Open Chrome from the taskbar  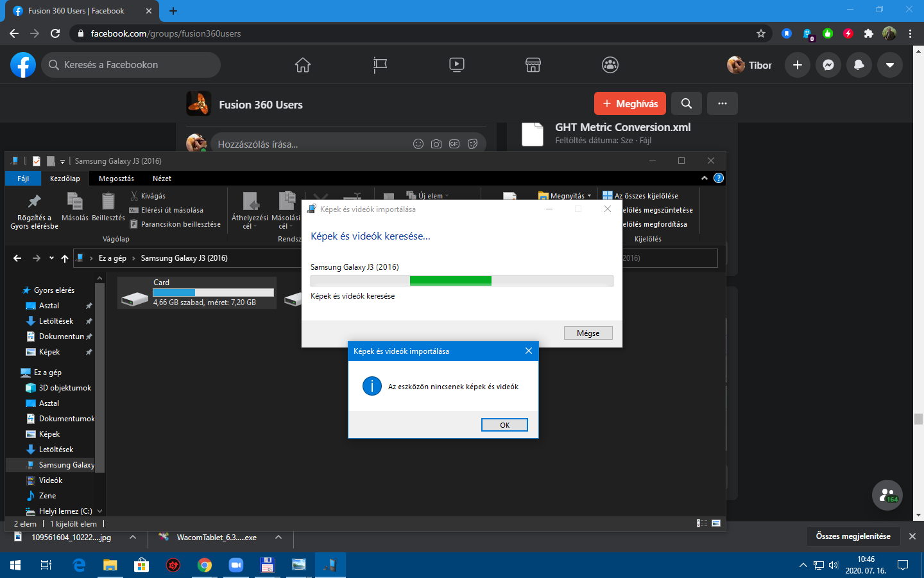coord(205,565)
